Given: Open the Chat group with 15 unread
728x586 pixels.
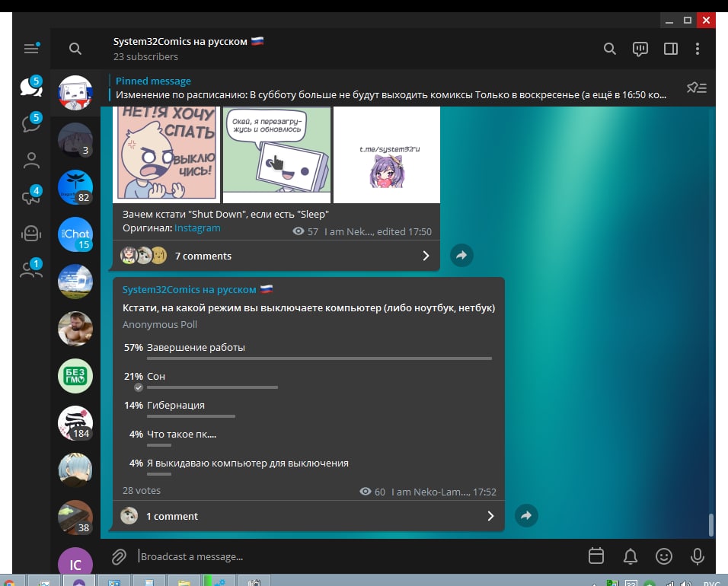Looking at the screenshot, I should pyautogui.click(x=75, y=234).
